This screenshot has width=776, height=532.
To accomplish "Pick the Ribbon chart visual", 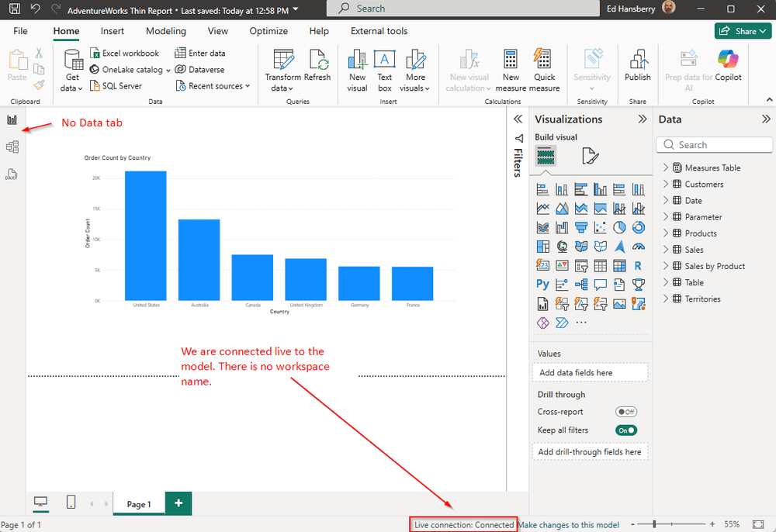I will 543,227.
